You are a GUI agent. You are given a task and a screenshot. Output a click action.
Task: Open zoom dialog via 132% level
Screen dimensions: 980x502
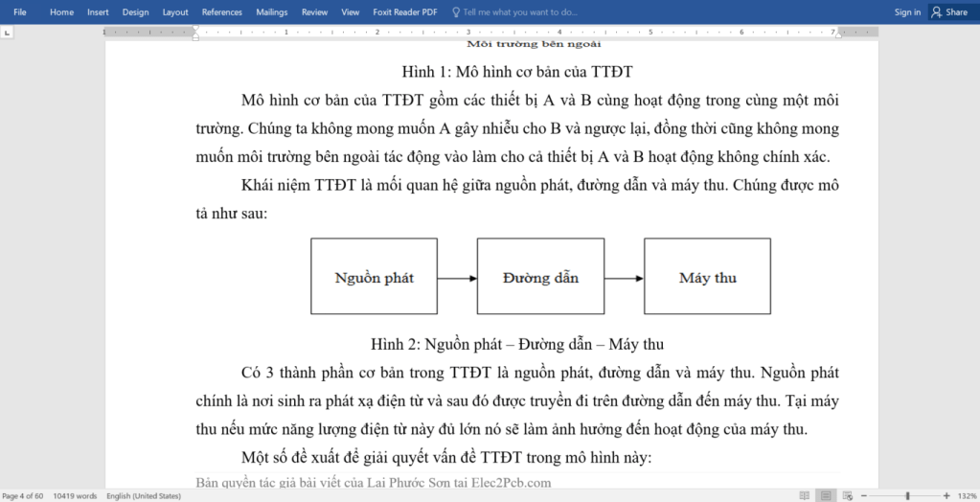[966, 495]
